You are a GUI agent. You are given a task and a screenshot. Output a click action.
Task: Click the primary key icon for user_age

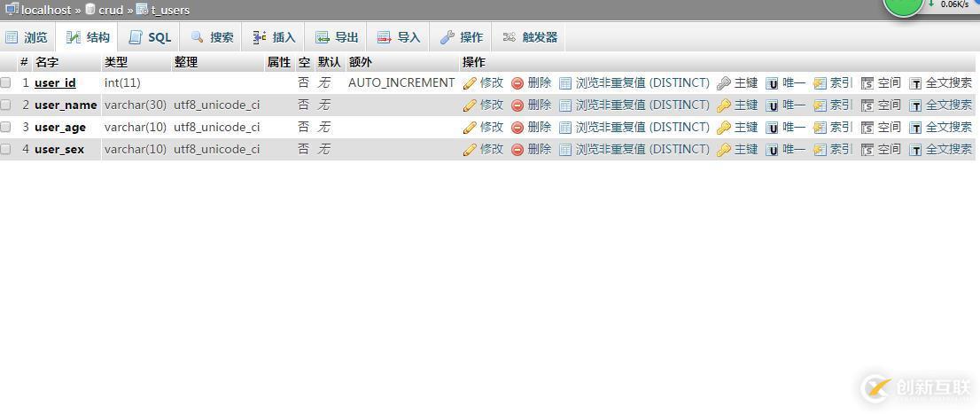point(724,128)
